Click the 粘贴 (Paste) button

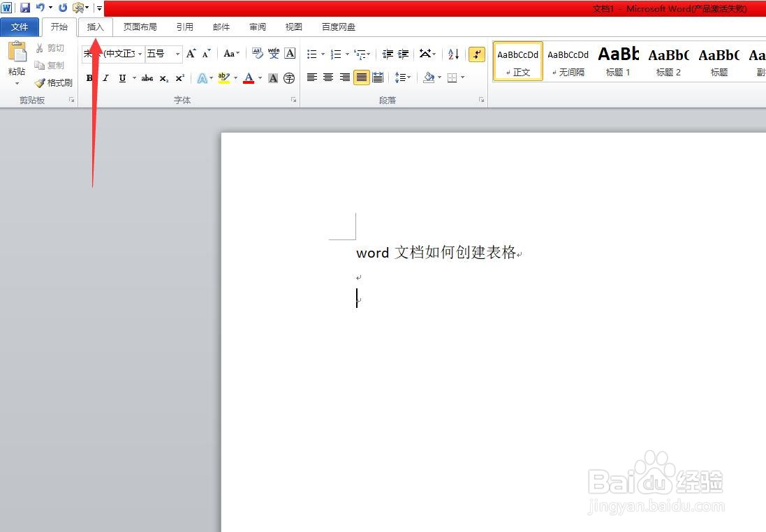click(15, 66)
